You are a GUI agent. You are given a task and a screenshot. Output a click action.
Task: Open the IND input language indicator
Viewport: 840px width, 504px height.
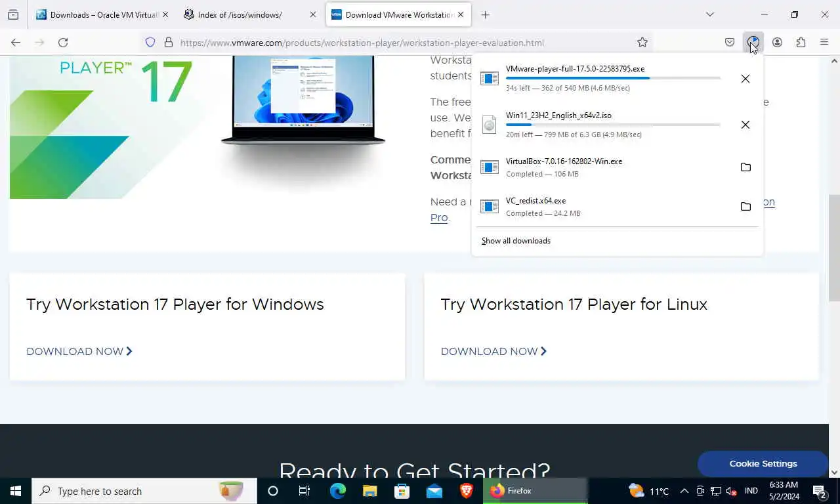(751, 491)
